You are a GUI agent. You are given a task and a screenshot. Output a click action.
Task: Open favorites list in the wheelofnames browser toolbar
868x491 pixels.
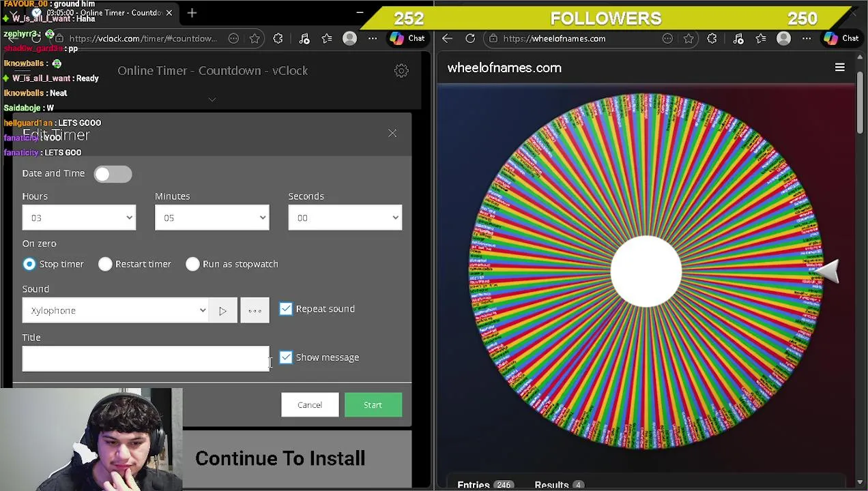point(761,38)
